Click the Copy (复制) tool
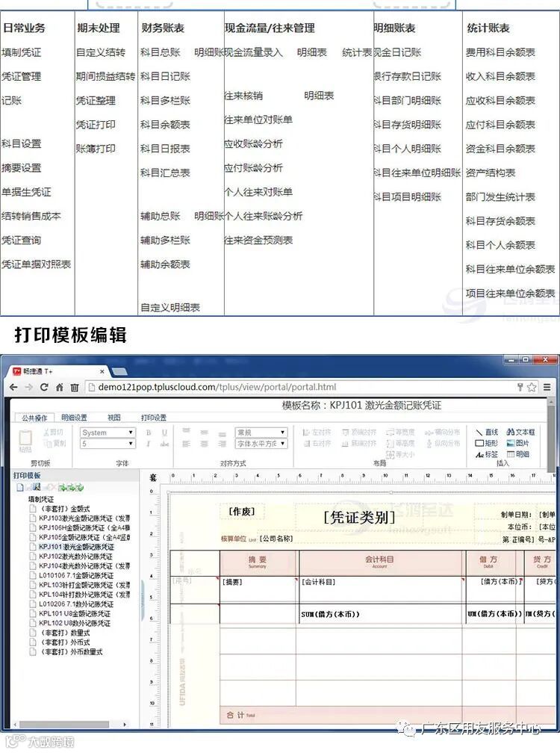This screenshot has width=560, height=753. coord(55,443)
